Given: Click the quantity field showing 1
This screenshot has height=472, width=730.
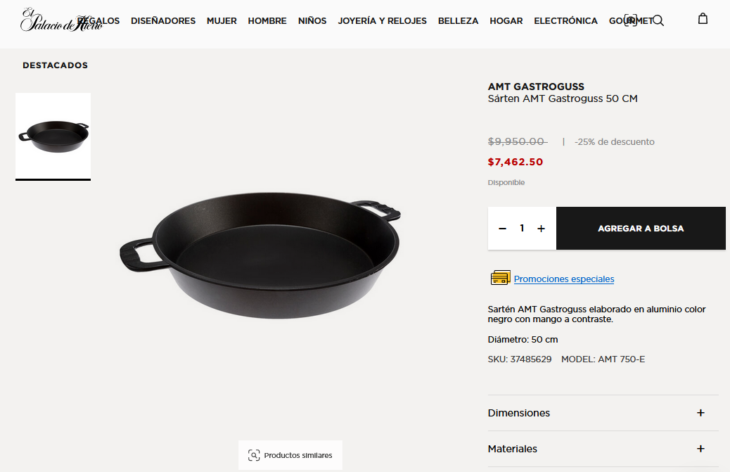Looking at the screenshot, I should pos(522,228).
